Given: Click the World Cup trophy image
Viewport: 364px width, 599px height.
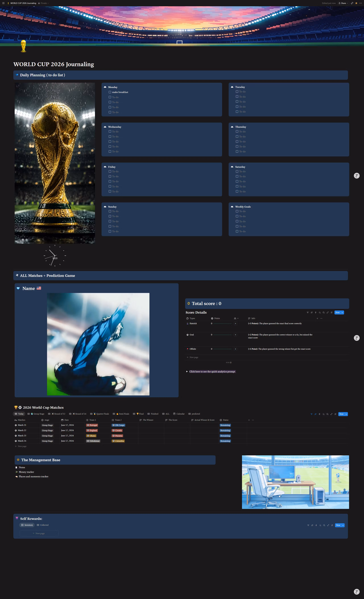Looking at the screenshot, I should point(55,163).
